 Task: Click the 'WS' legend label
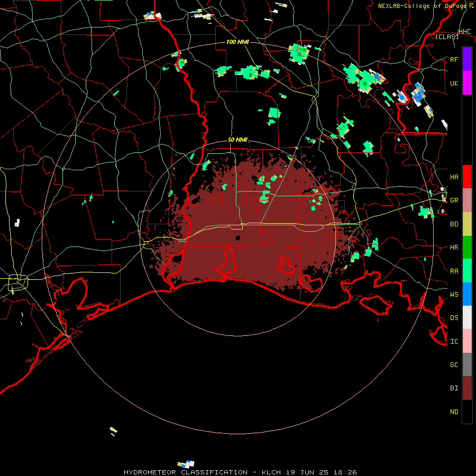pyautogui.click(x=454, y=295)
